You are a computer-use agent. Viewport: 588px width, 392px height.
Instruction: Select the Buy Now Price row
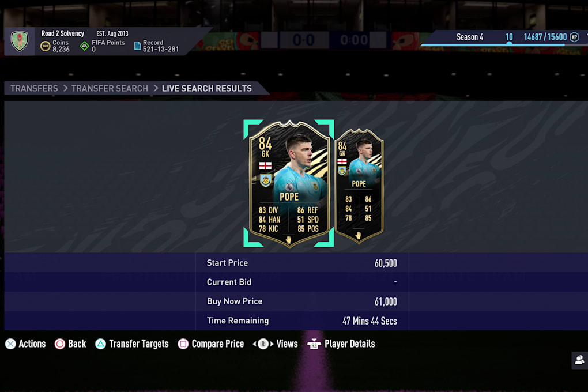tap(302, 301)
